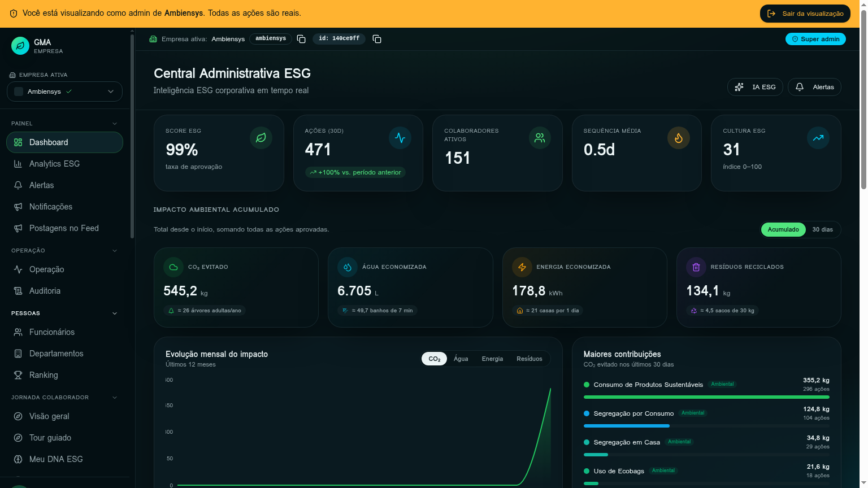Open the Alertas header button
868x488 pixels.
pos(814,87)
